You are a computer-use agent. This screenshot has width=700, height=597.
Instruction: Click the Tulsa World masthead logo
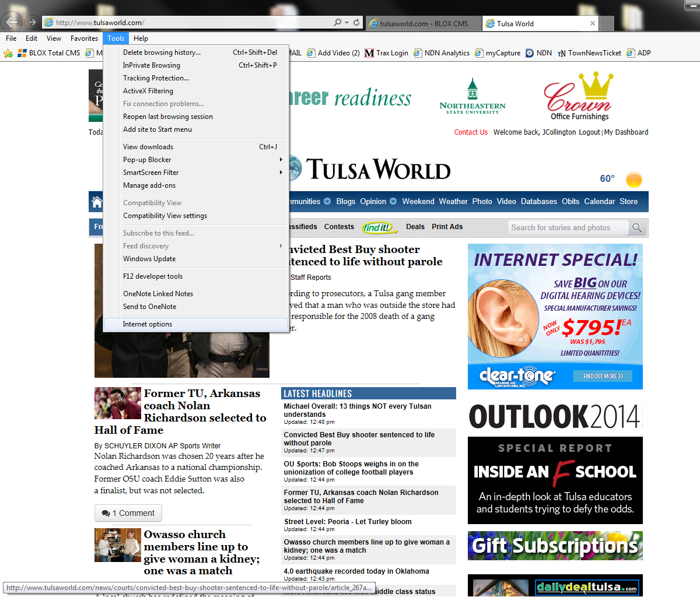(x=371, y=169)
